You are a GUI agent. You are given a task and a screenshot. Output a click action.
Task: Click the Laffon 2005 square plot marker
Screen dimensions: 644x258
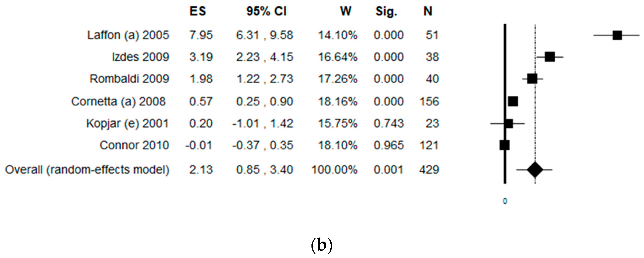click(x=617, y=35)
